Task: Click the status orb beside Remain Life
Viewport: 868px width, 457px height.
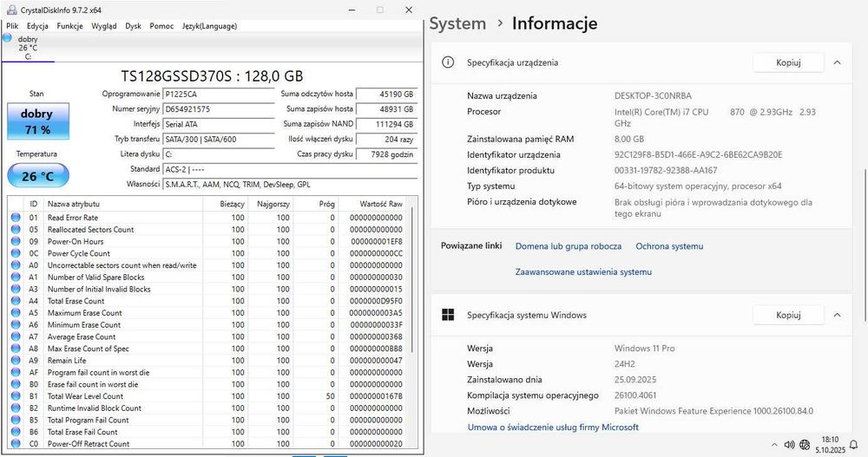Action: tap(15, 360)
